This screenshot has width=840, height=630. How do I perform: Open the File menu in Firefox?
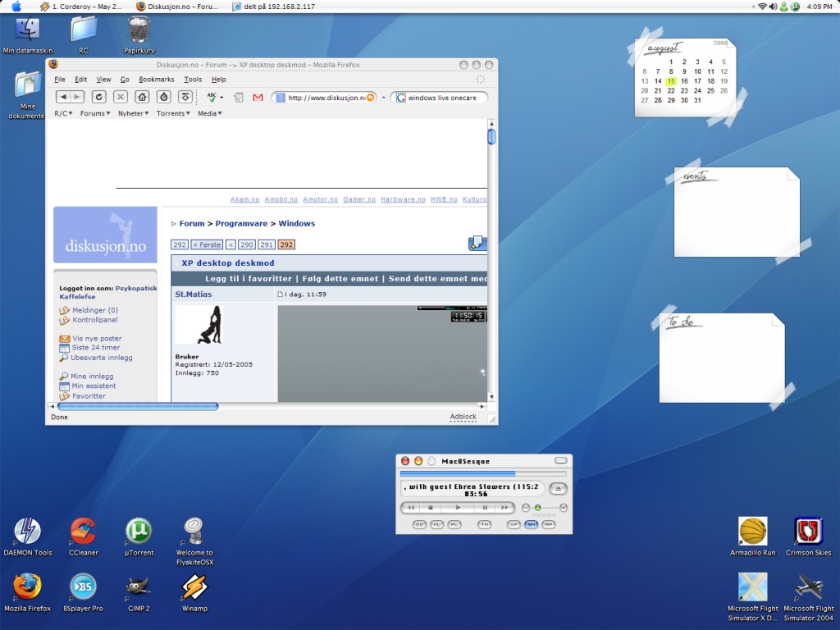point(59,80)
